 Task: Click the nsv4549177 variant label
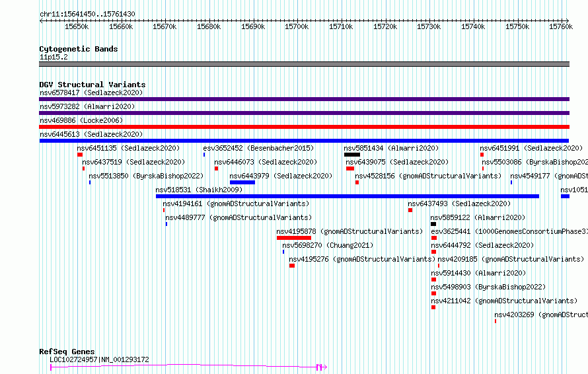tap(549, 176)
